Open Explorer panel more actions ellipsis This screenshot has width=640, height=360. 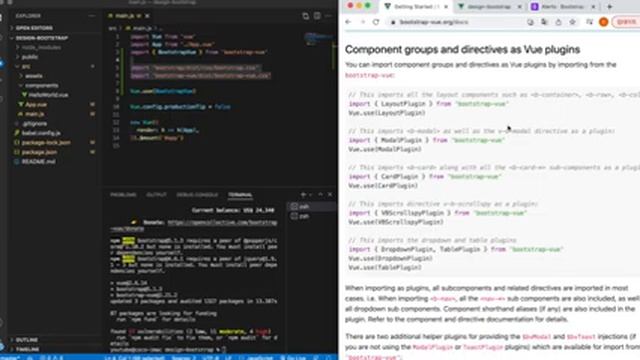pos(91,16)
